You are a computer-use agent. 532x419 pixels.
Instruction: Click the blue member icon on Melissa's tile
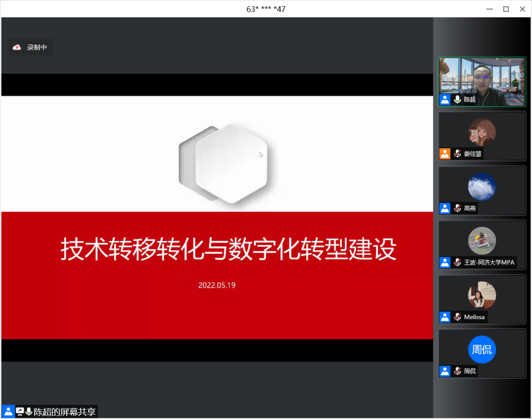pyautogui.click(x=445, y=317)
